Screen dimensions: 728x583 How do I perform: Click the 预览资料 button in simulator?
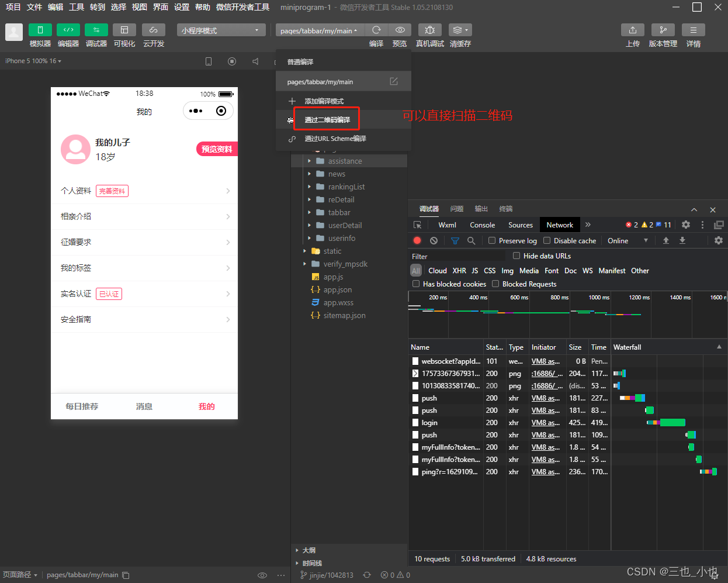[x=217, y=149]
